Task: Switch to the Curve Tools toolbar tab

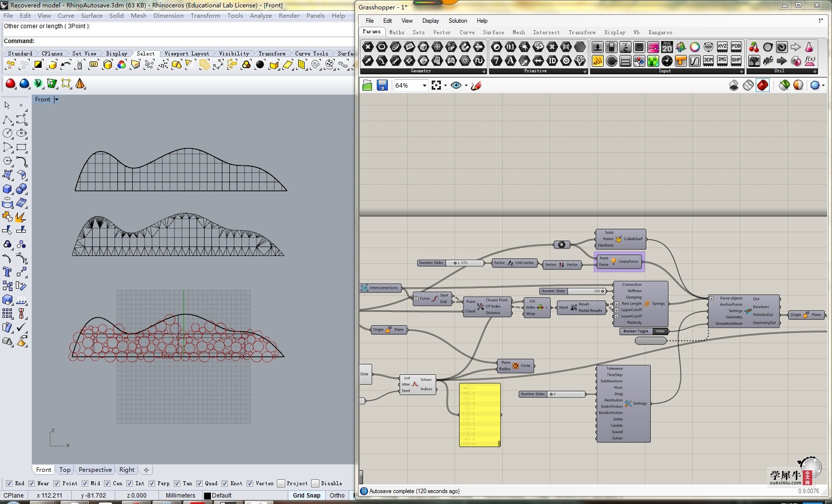Action: (x=312, y=53)
